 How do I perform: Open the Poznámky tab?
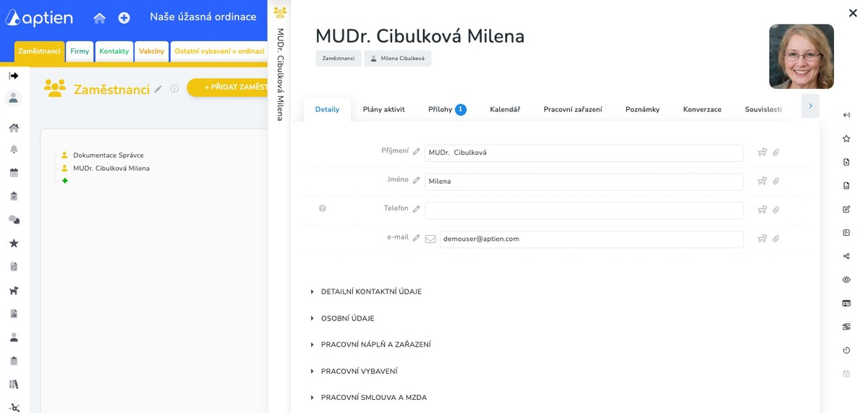click(642, 109)
